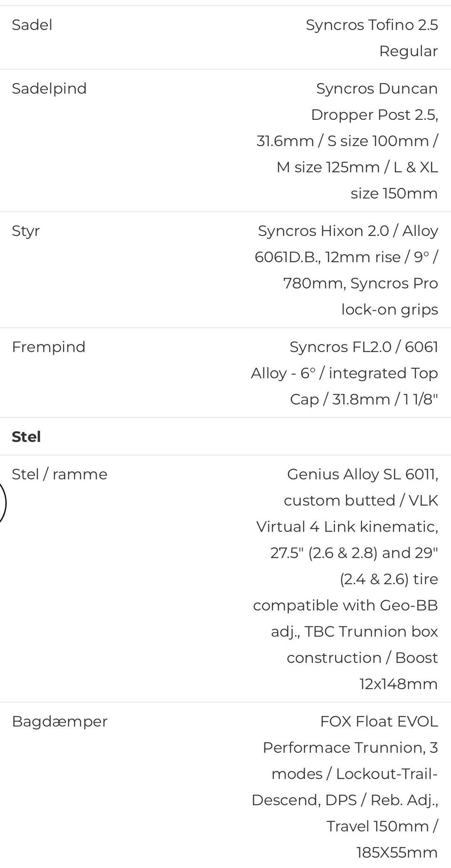Select the Bagdæmper row label
Image resolution: width=451 pixels, height=868 pixels.
click(60, 722)
